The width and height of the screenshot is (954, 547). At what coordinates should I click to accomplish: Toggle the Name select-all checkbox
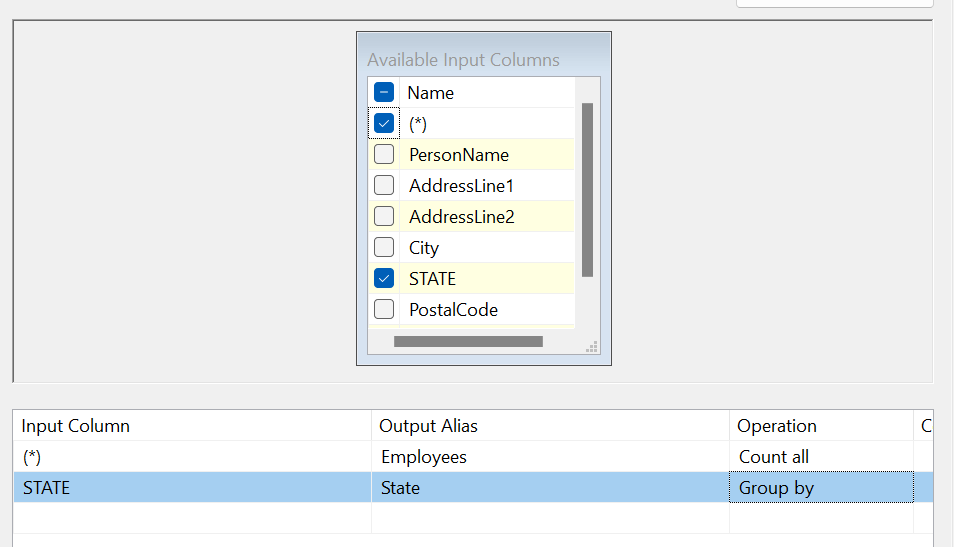tap(384, 92)
